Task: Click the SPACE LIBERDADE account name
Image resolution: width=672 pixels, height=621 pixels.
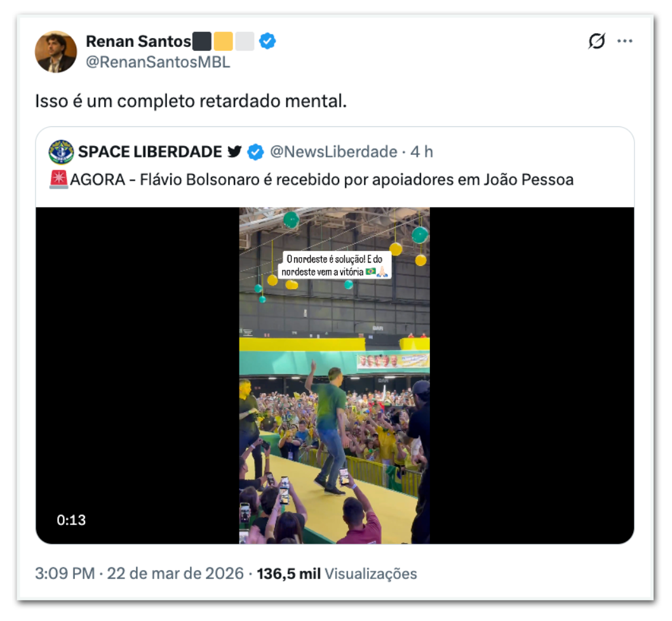Action: (x=150, y=152)
